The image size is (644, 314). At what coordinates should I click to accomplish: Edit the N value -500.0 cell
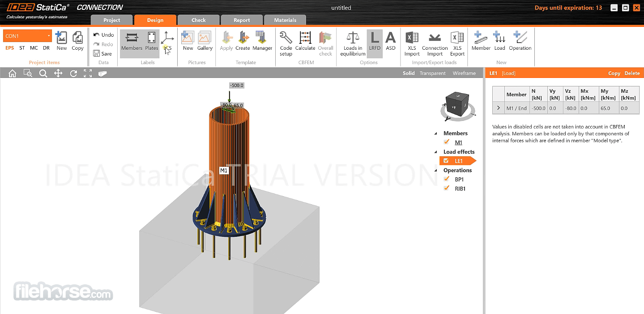539,108
